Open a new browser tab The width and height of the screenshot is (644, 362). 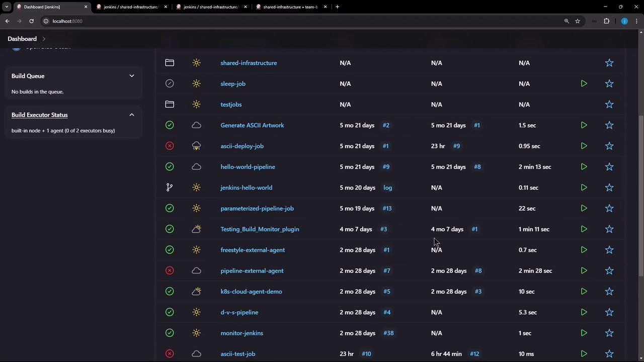coord(337,7)
